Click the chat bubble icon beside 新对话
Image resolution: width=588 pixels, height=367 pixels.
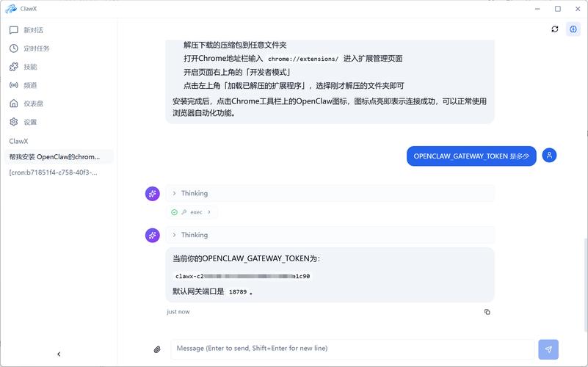pyautogui.click(x=14, y=30)
